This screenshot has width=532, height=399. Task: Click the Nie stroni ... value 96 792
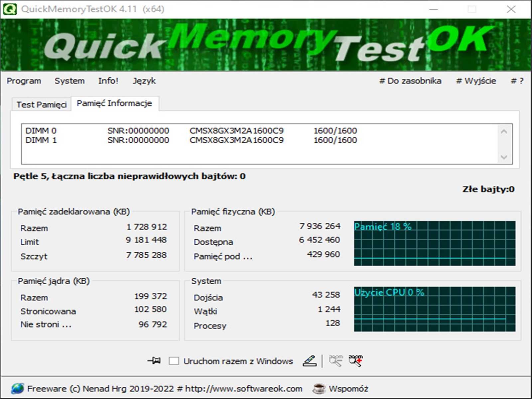pos(153,324)
